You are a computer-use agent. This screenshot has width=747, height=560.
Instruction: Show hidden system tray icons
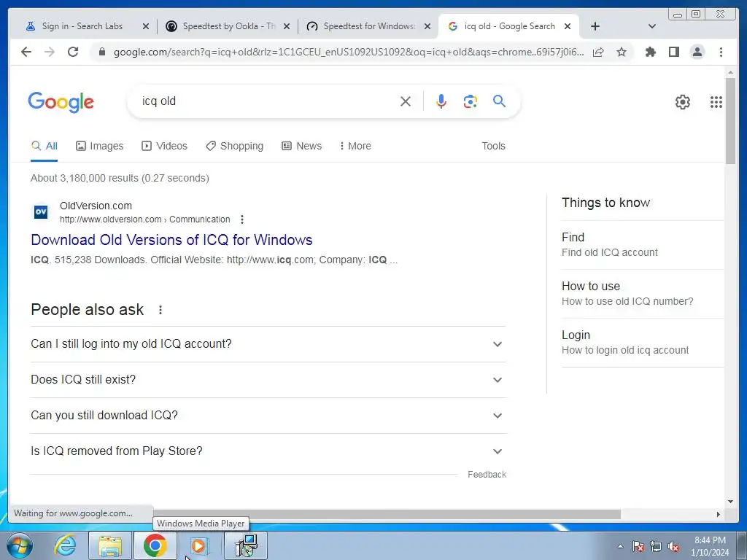(620, 546)
